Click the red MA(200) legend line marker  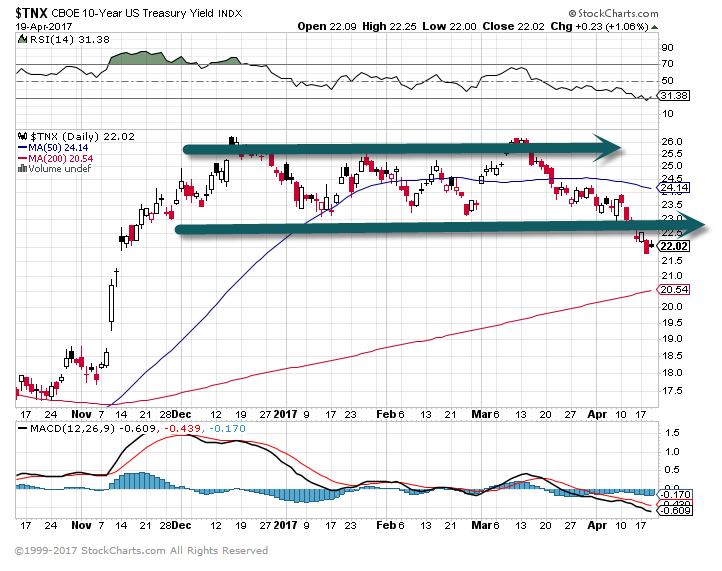23,158
